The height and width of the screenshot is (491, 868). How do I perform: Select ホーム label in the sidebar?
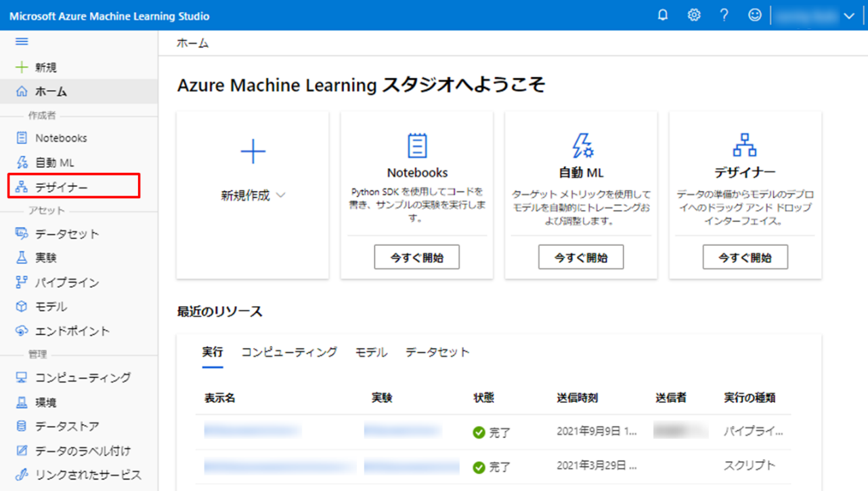pos(51,92)
